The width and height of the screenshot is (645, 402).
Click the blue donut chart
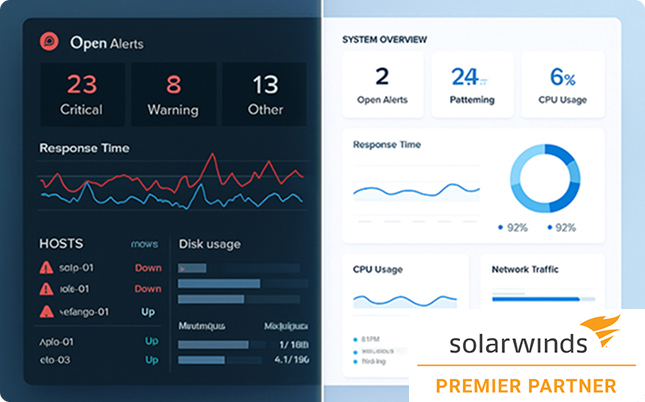pos(545,178)
